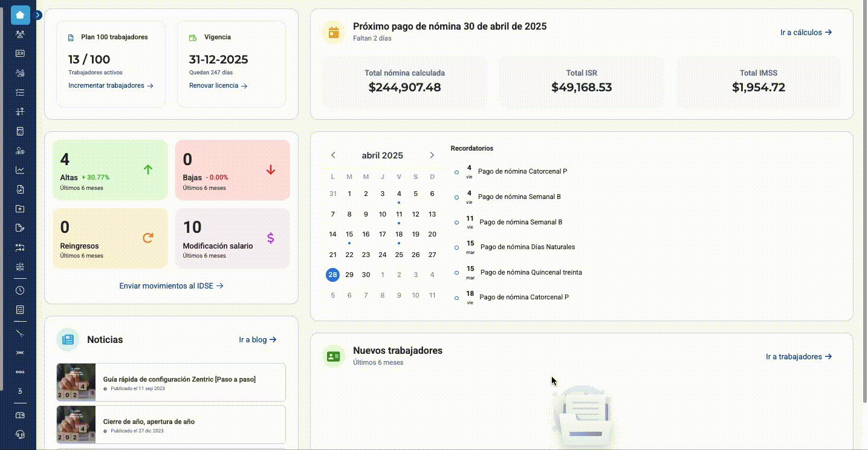Click the purple dollar salary icon
The height and width of the screenshot is (450, 868).
[x=270, y=238]
